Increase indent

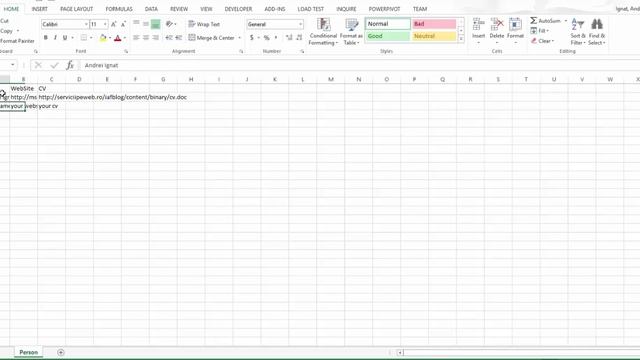point(178,38)
